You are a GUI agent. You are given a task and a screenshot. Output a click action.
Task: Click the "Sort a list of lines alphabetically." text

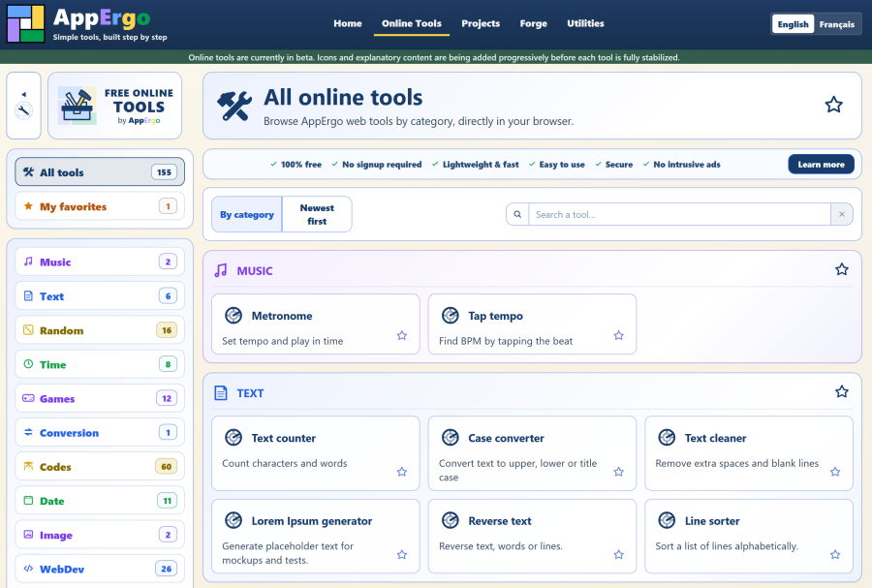pos(727,545)
